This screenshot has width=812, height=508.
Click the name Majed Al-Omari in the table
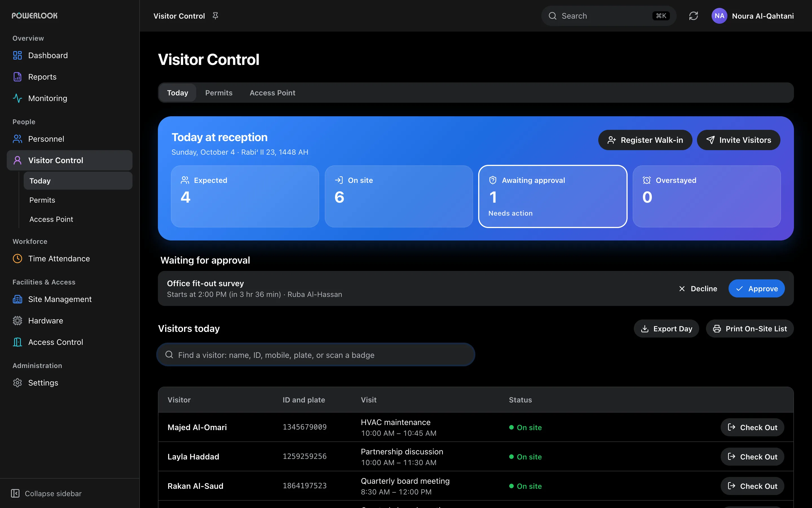coord(197,427)
